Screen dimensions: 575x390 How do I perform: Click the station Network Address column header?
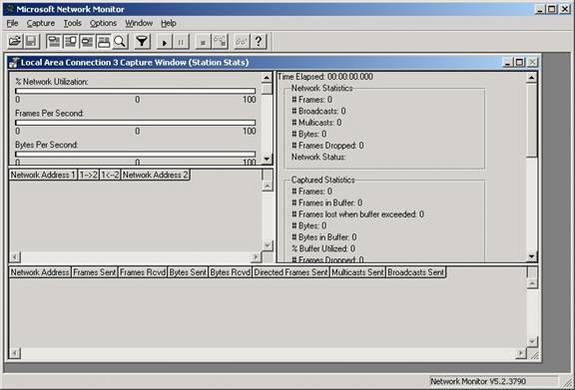40,272
